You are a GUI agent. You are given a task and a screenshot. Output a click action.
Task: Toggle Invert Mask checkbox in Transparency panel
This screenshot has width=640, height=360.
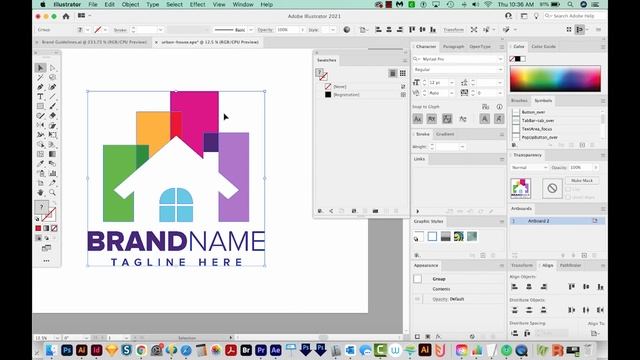(568, 197)
